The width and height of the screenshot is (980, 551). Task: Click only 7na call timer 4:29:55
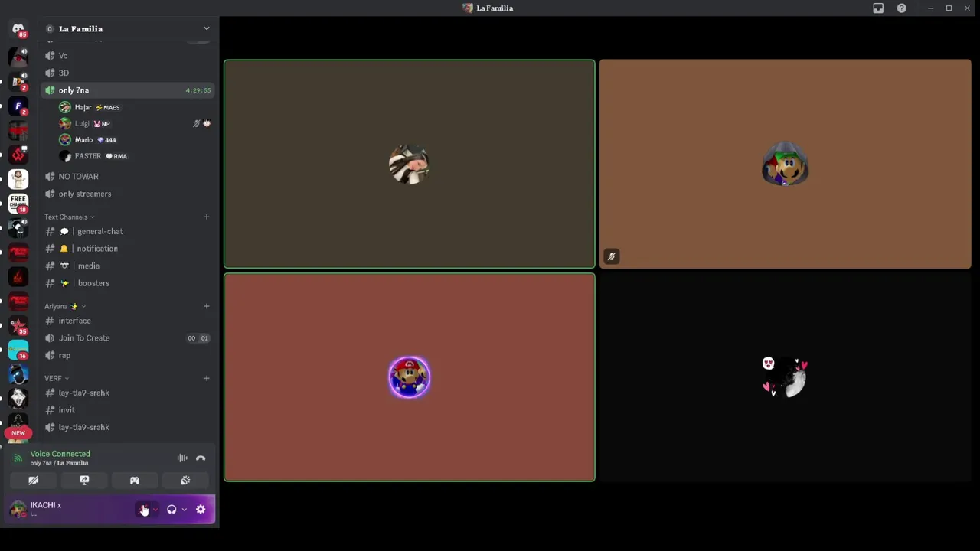click(198, 90)
